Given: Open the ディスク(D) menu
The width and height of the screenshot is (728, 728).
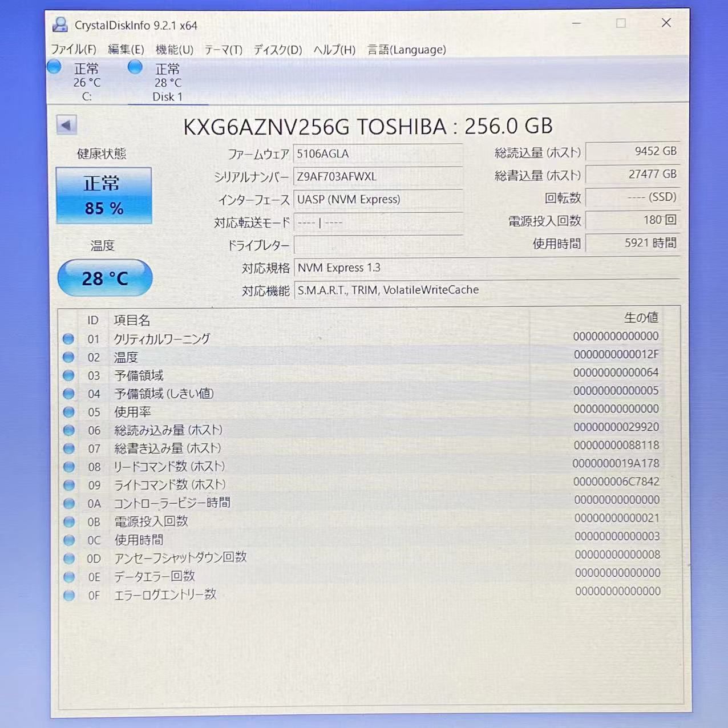Looking at the screenshot, I should [x=279, y=50].
